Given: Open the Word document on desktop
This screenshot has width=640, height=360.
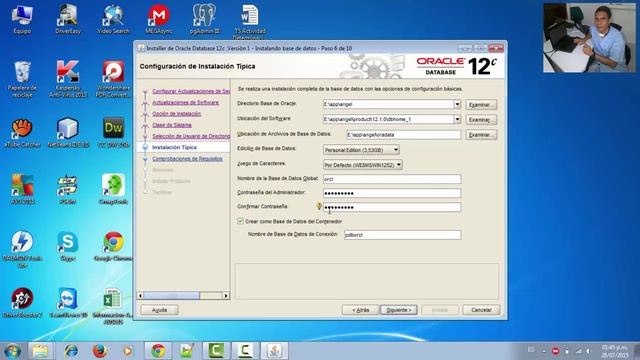Looking at the screenshot, I should (250, 21).
